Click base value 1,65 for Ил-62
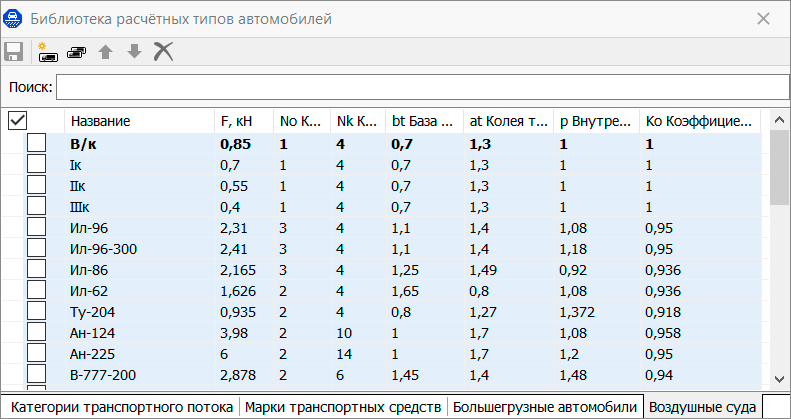This screenshot has width=791, height=419. [405, 291]
